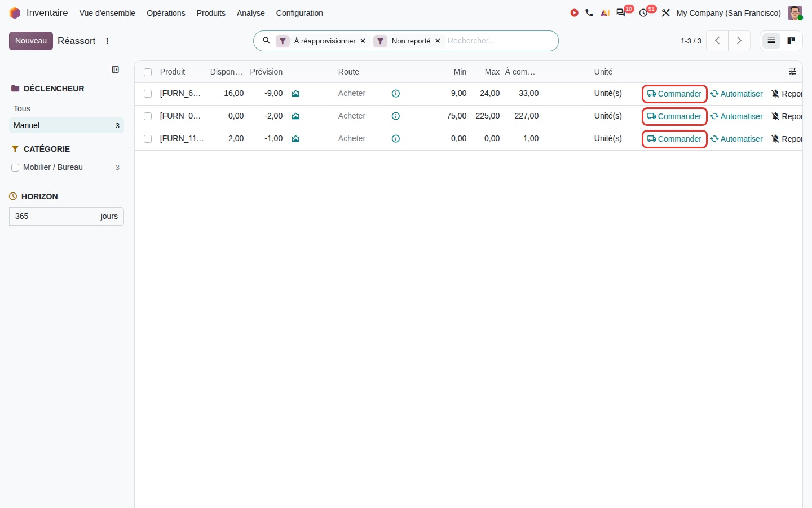Click Commander for the FURN_6 row
The image size is (812, 508).
pyautogui.click(x=674, y=94)
